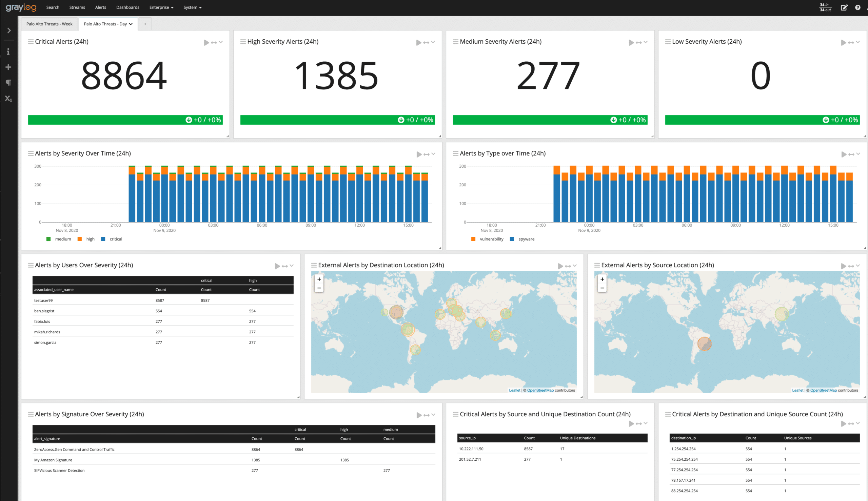The width and height of the screenshot is (868, 501).
Task: Click OpenStreetMap link on Source Location map
Action: (823, 390)
